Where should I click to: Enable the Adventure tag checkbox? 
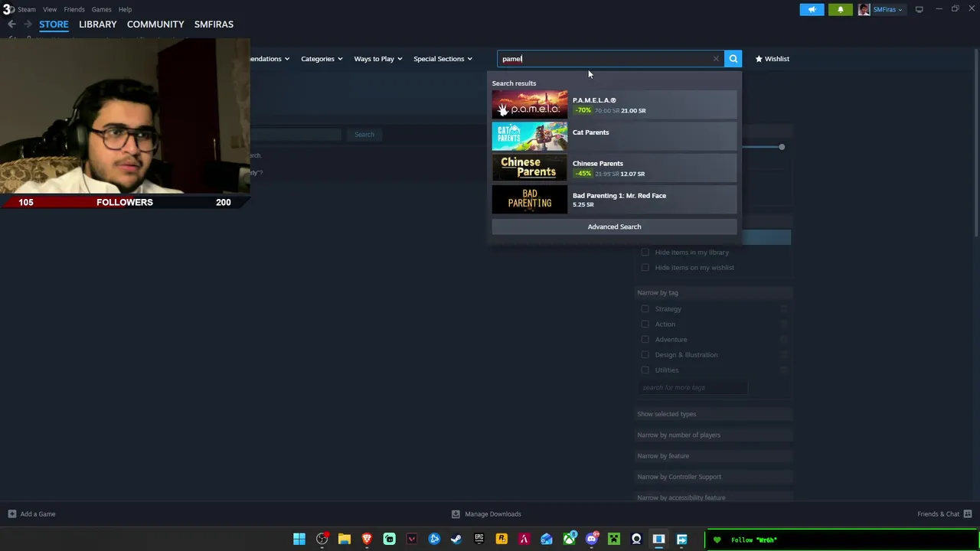coord(645,340)
